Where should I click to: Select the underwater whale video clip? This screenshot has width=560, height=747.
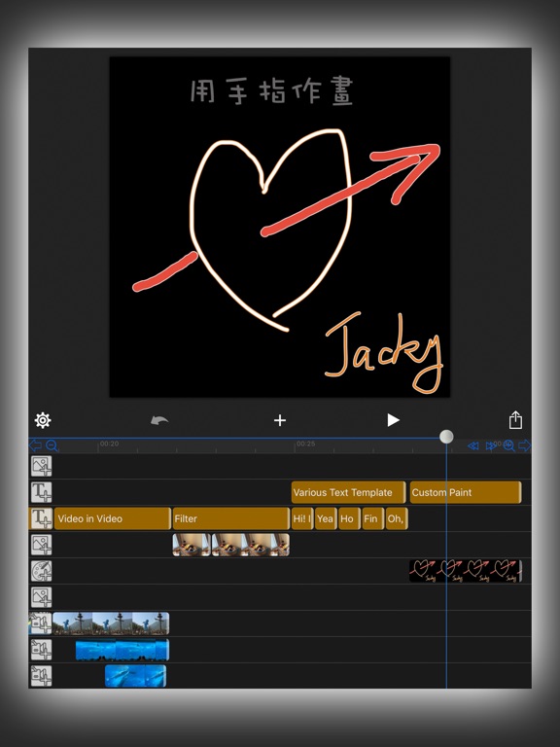(x=136, y=676)
